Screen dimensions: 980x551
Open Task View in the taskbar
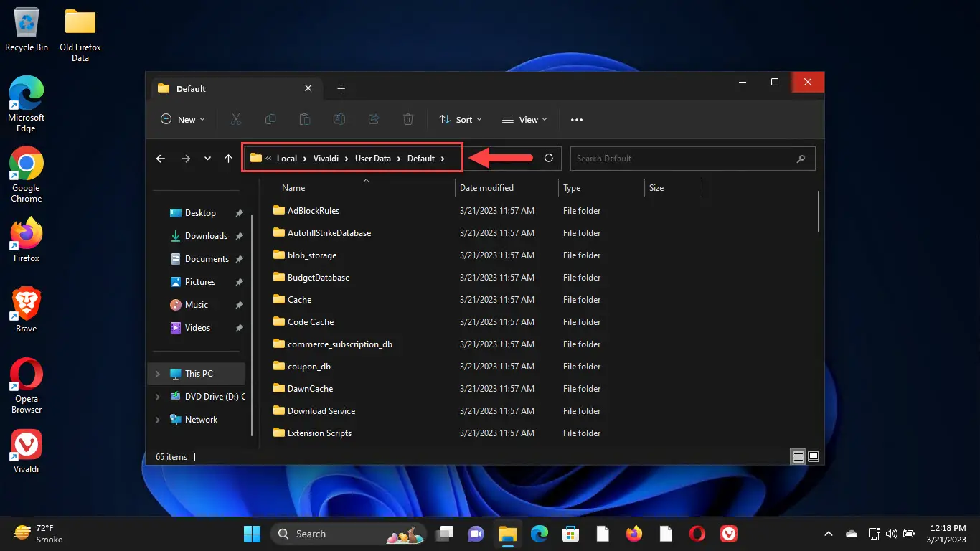pyautogui.click(x=445, y=534)
